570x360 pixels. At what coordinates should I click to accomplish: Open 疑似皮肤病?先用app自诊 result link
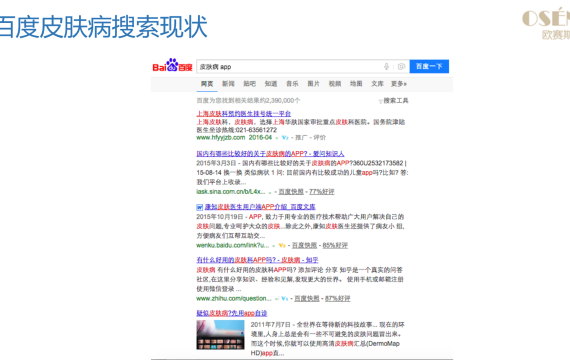[232, 313]
